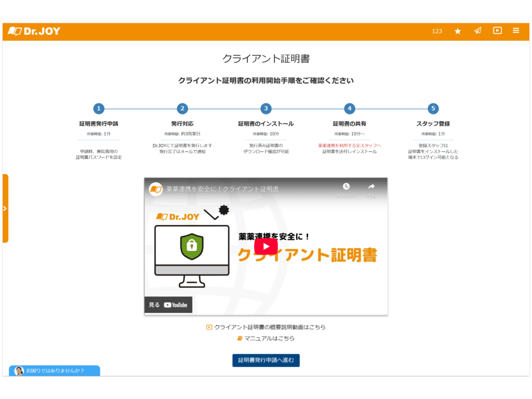Open the video title link 薬薬連携を安全に

[222, 189]
